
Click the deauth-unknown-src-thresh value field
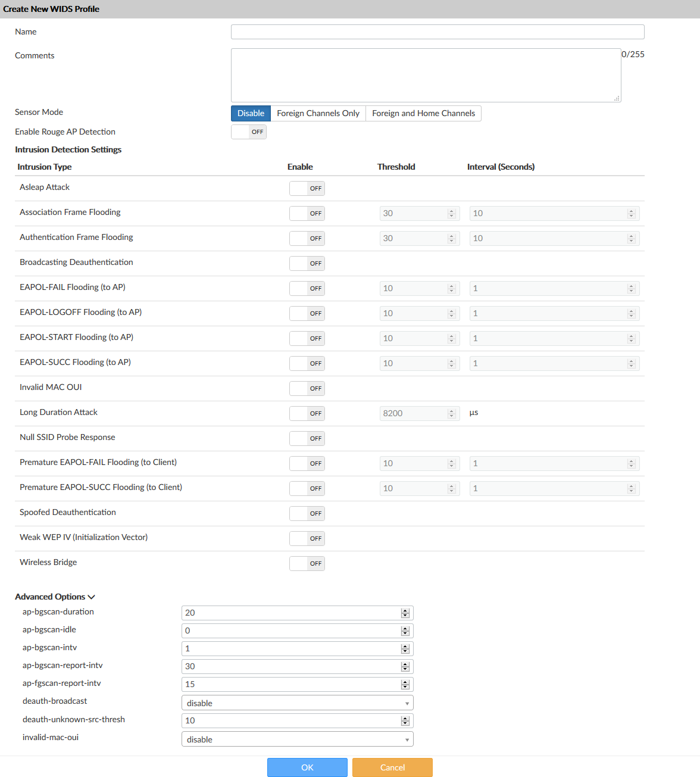click(x=298, y=720)
